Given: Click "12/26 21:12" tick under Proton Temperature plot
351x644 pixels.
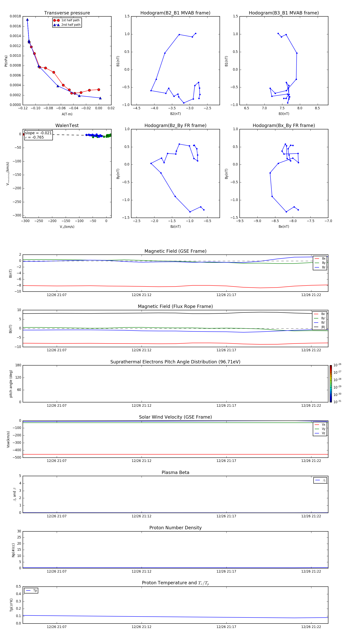Looking at the screenshot, I should 141,627.
